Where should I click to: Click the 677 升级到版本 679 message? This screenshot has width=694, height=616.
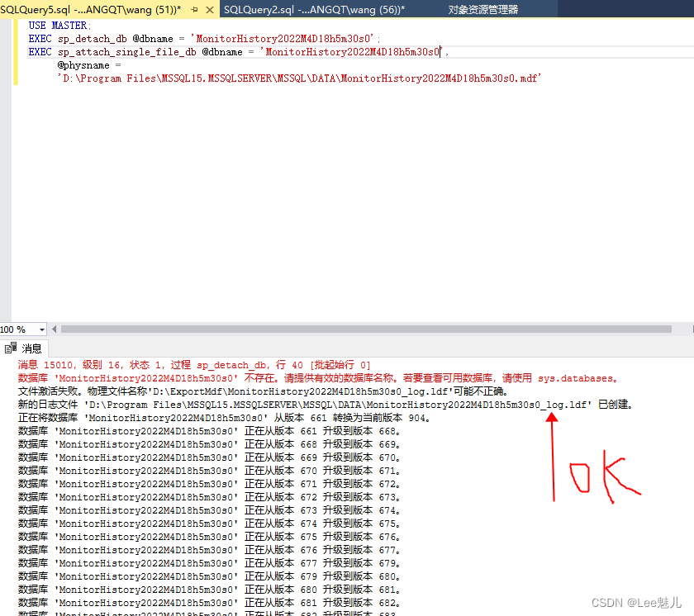coord(209,563)
